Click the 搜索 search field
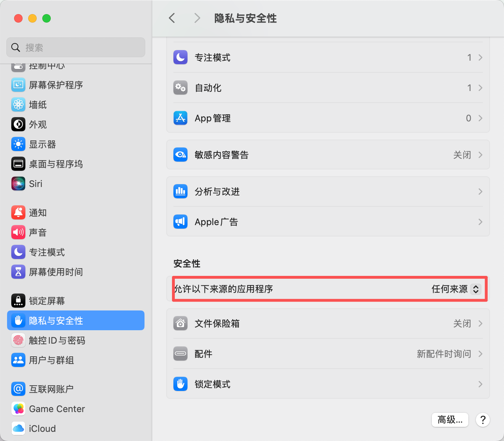Viewport: 504px width, 441px height. (x=76, y=47)
